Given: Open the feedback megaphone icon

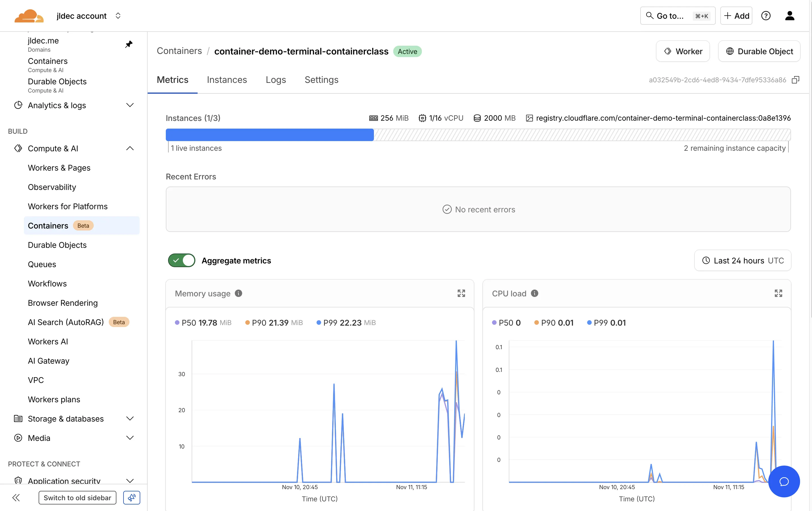Looking at the screenshot, I should [x=131, y=498].
